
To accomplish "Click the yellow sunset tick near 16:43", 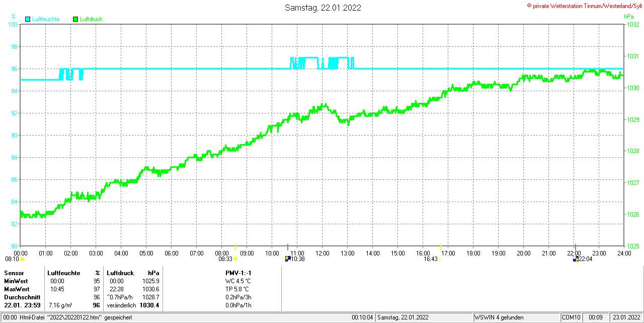I will (441, 247).
